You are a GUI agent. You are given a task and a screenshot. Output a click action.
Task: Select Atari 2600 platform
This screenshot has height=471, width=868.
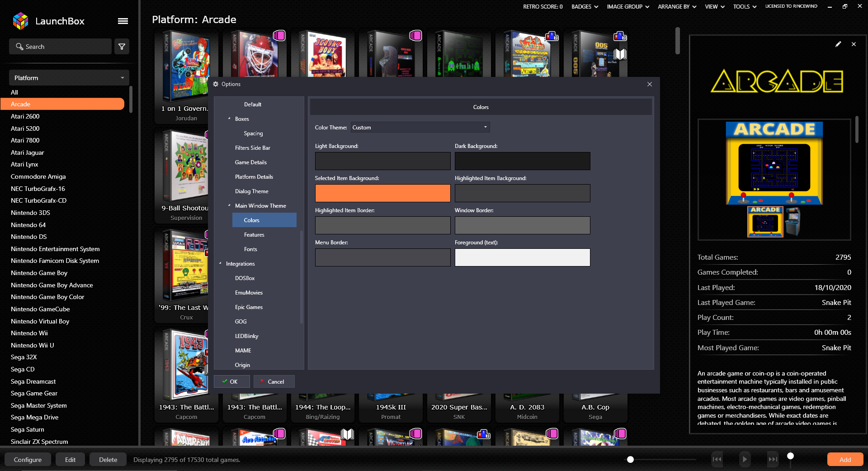click(25, 116)
